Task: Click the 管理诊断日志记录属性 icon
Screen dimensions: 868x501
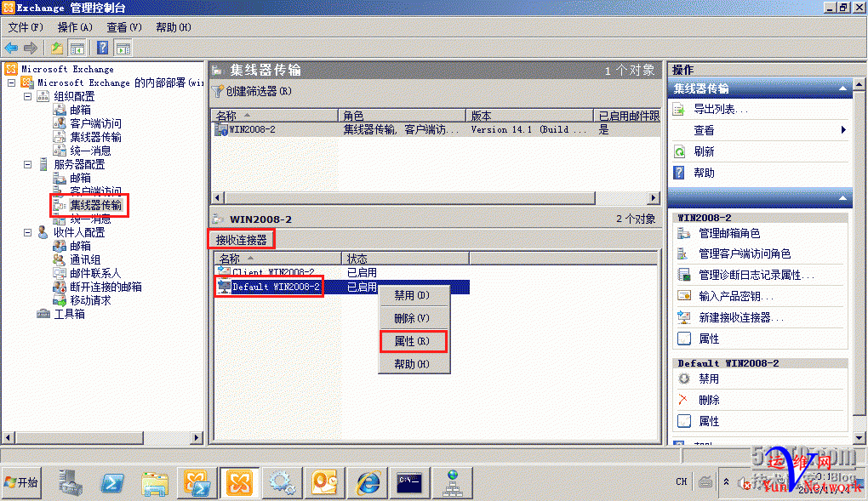Action: pyautogui.click(x=683, y=275)
